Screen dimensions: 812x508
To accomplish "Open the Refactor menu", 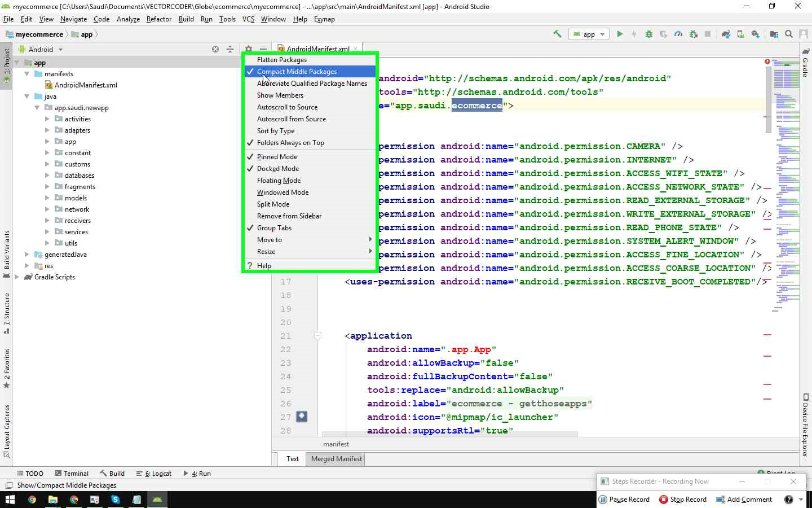I will click(x=158, y=19).
